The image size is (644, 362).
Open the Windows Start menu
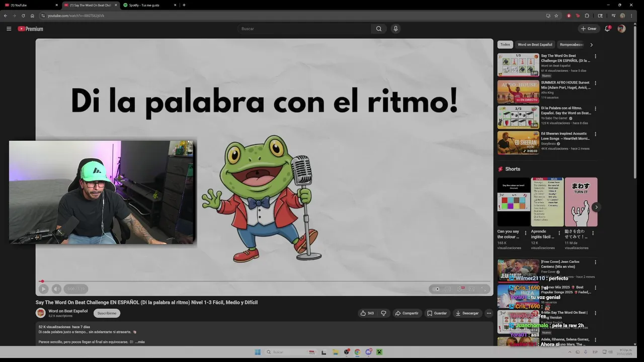pyautogui.click(x=258, y=352)
